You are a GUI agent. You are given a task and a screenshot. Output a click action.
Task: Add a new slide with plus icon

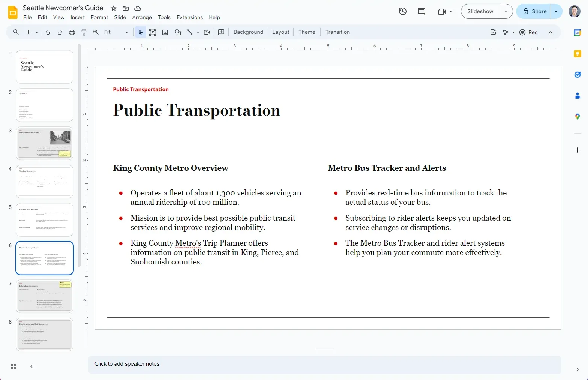(x=28, y=32)
